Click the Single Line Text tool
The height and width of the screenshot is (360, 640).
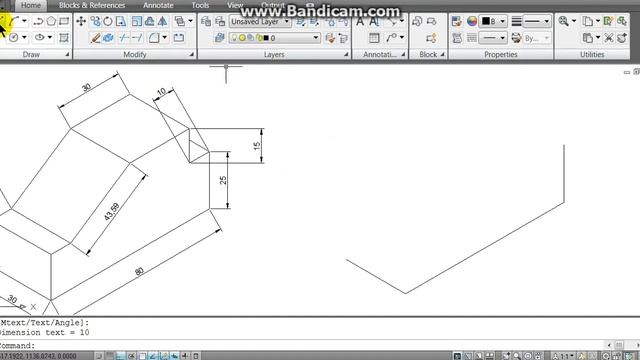click(374, 21)
